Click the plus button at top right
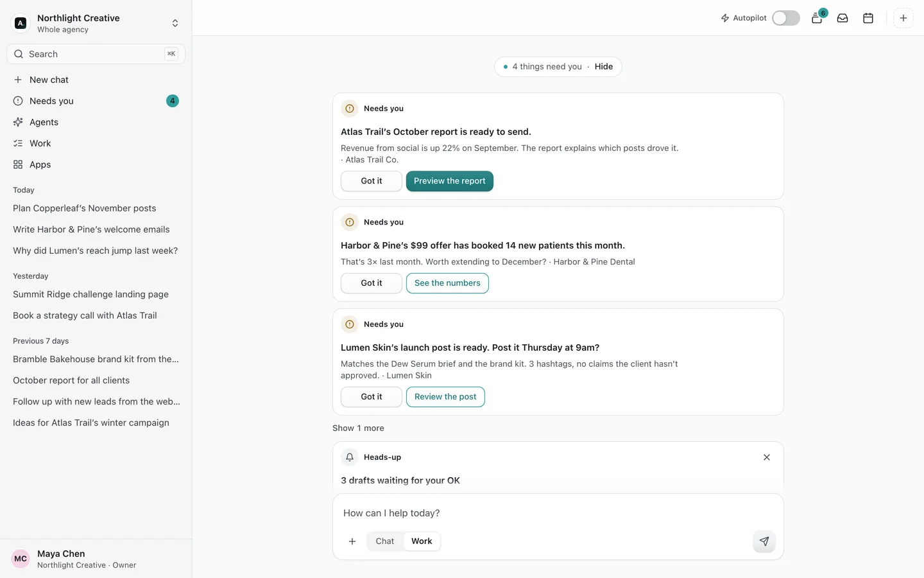This screenshot has height=578, width=924. (903, 18)
